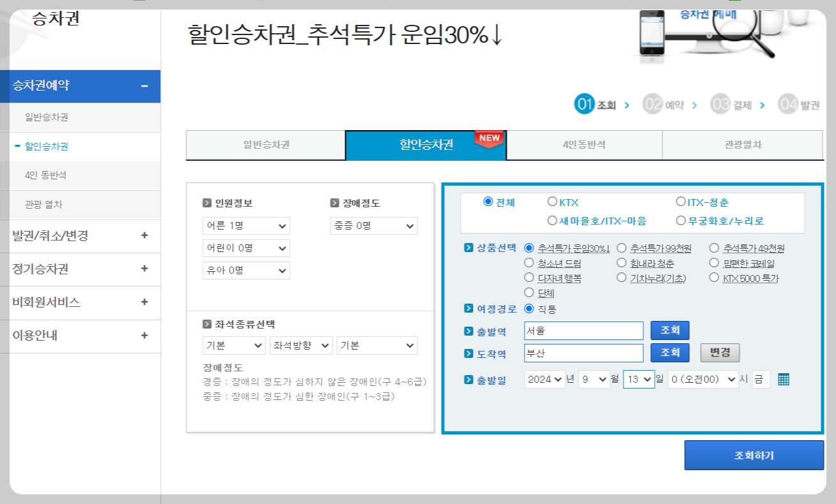This screenshot has height=504, width=836.
Task: Collapse 승차권예약 menu with minus icon
Action: pos(144,86)
